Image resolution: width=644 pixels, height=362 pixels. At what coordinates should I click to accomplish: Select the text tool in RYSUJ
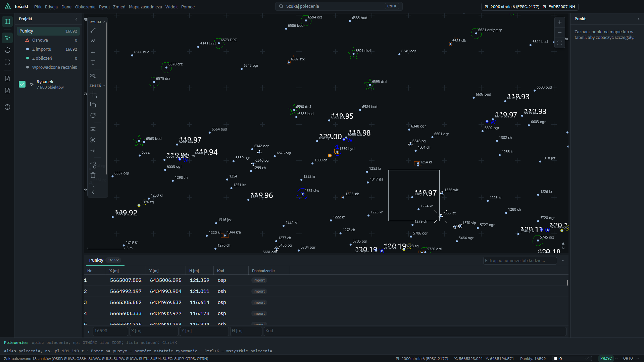point(93,63)
